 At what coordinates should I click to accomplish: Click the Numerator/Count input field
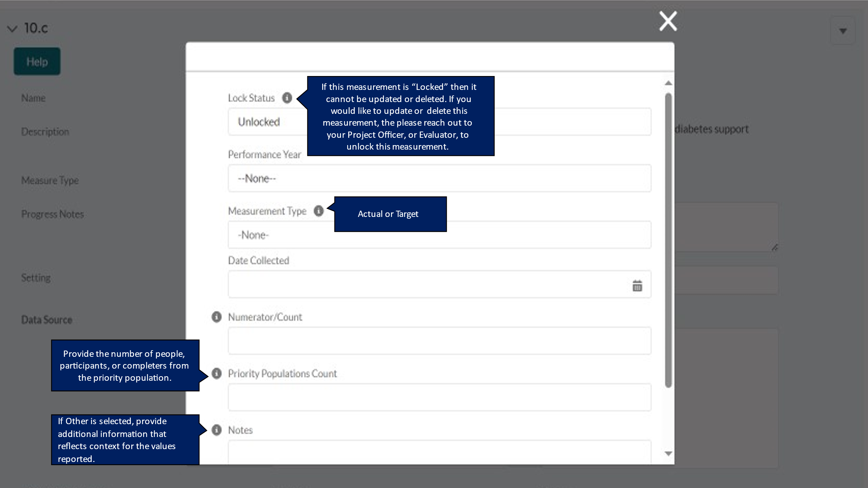point(439,341)
